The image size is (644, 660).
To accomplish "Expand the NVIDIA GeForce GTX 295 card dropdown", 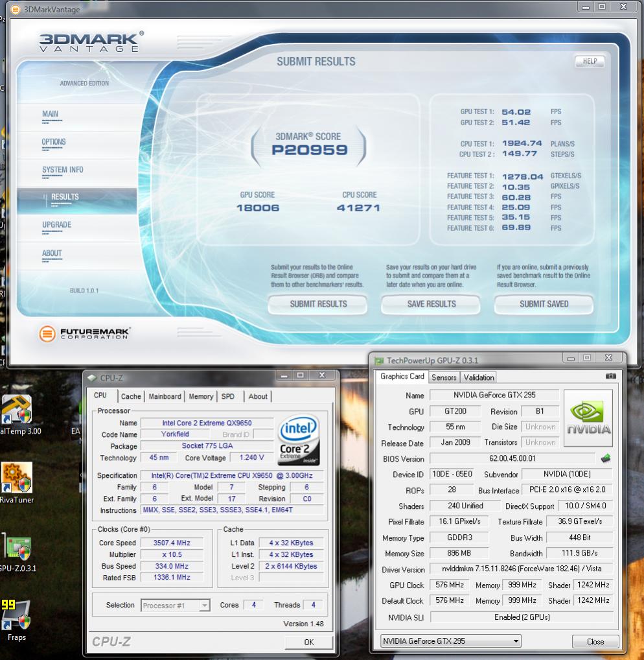I will coord(450,641).
